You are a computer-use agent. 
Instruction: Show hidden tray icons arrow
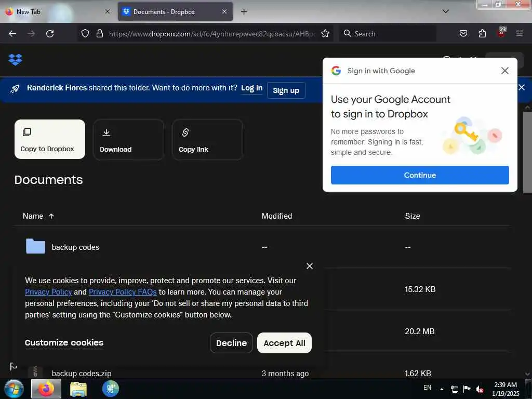pos(442,389)
